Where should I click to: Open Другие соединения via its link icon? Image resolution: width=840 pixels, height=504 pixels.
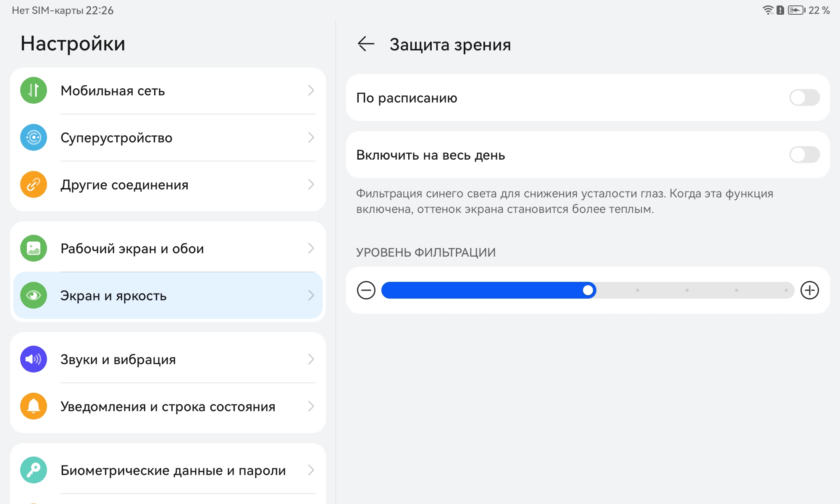tap(33, 185)
